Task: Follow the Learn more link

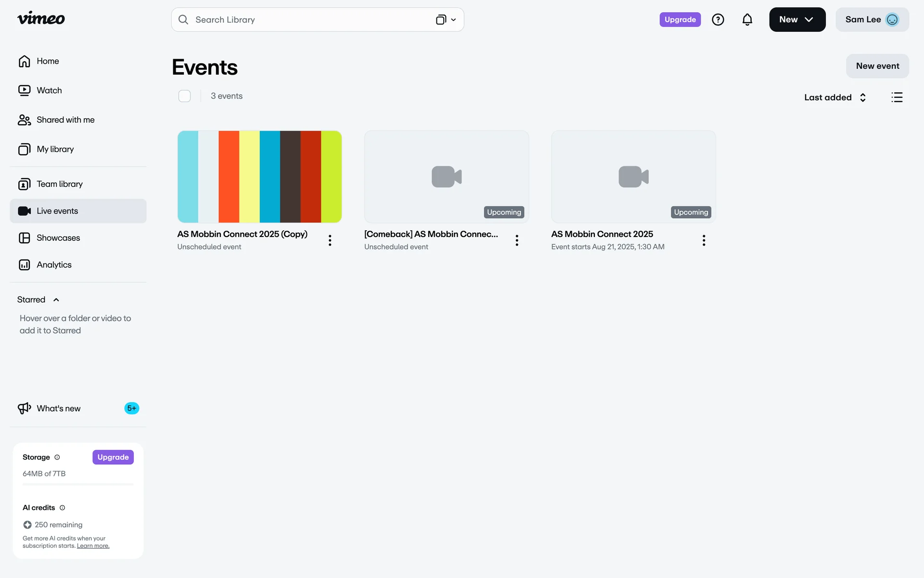Action: click(x=93, y=546)
